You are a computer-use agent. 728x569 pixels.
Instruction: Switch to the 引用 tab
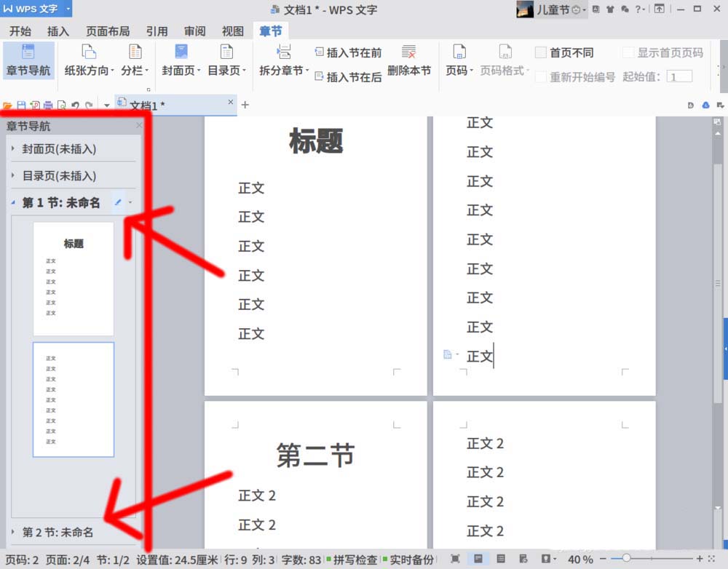coord(157,31)
